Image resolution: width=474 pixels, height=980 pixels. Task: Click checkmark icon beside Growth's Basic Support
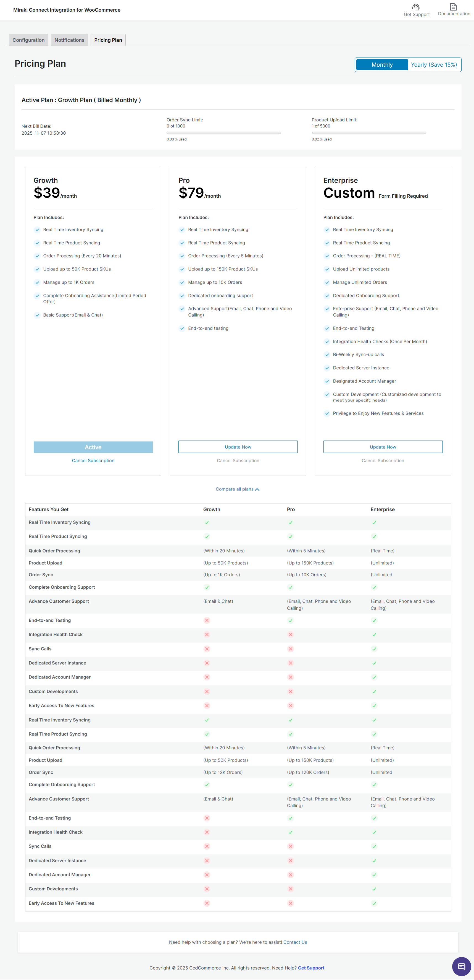[x=37, y=315]
